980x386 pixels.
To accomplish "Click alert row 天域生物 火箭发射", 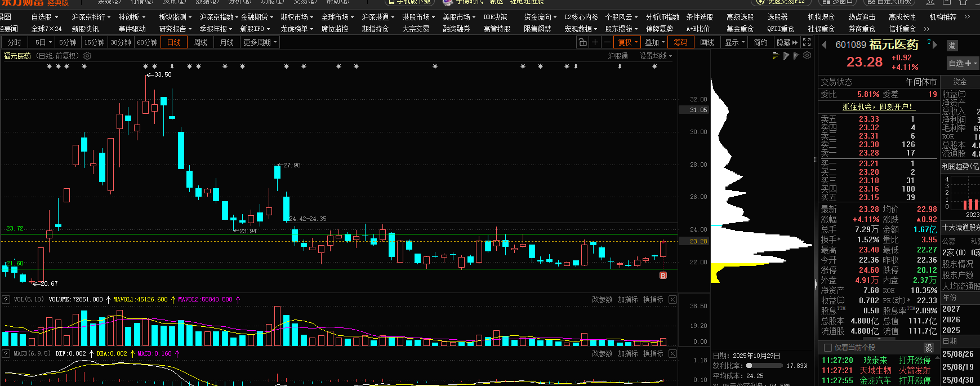I will 876,370.
